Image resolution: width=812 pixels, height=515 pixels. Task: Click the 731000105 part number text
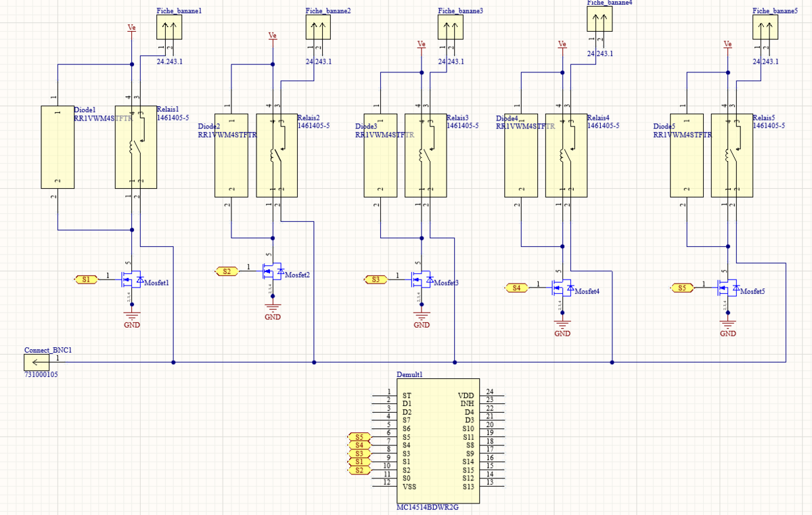[41, 374]
